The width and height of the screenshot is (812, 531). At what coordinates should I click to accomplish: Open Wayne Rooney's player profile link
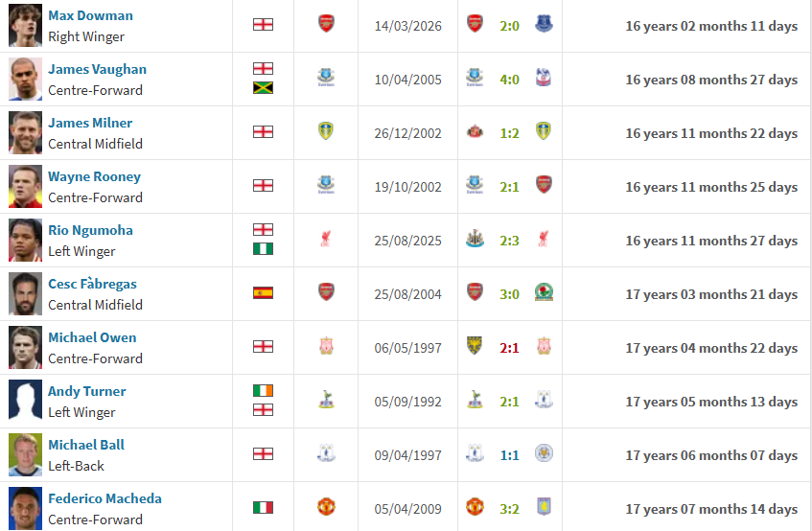coord(94,176)
